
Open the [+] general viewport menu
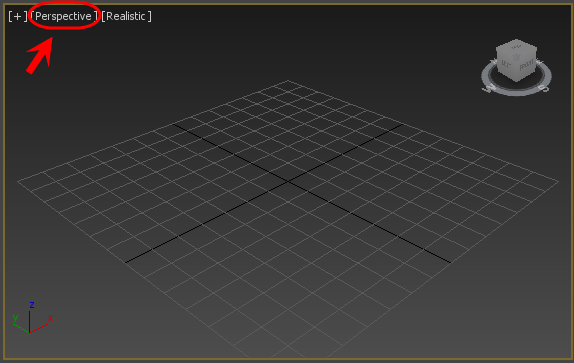coord(18,16)
